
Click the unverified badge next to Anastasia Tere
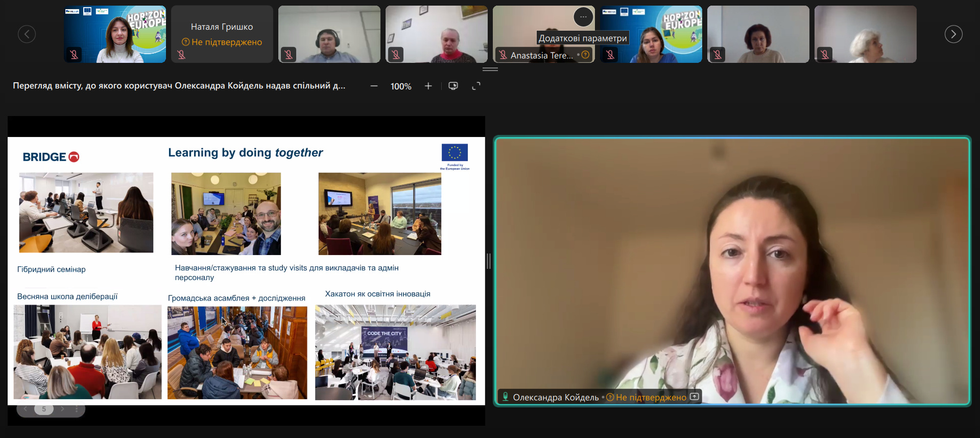(585, 55)
